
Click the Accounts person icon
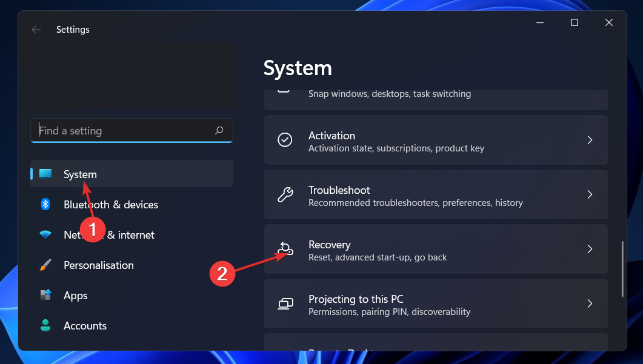point(45,326)
